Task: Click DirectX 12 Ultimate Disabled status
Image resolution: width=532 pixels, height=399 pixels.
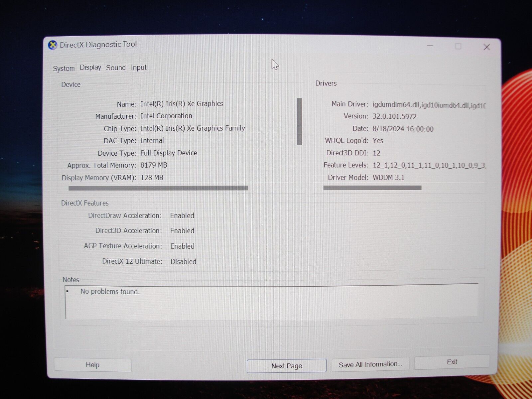Action: pos(183,262)
